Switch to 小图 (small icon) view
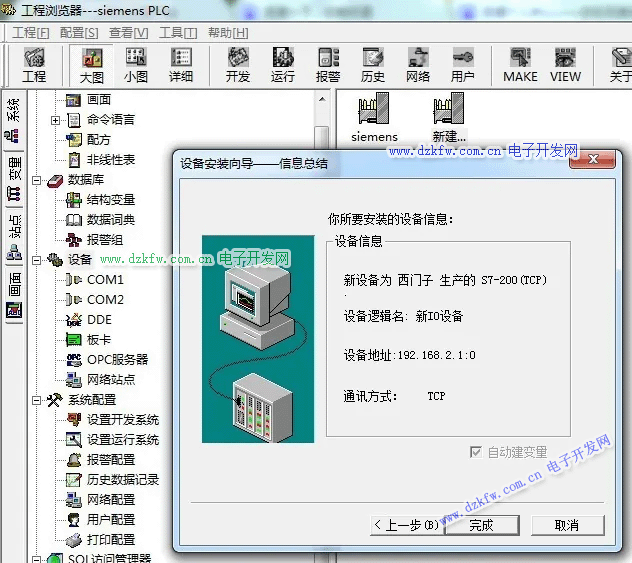The image size is (632, 563). pos(136,64)
